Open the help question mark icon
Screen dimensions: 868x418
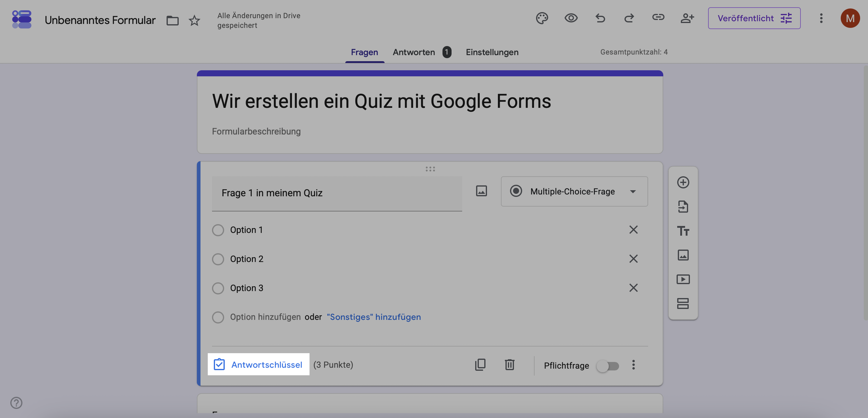(16, 403)
